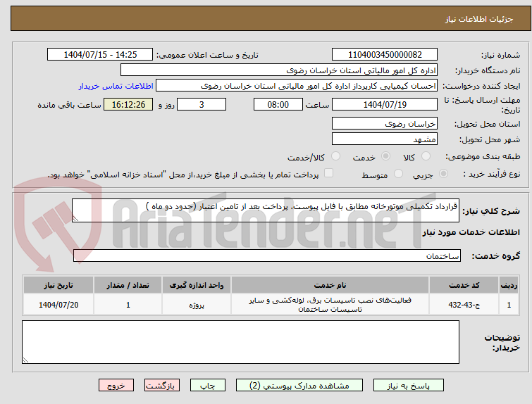The image size is (532, 404).
Task: Click the quantity cell 1 under تعداد / مقدار
Action: pyautogui.click(x=128, y=305)
